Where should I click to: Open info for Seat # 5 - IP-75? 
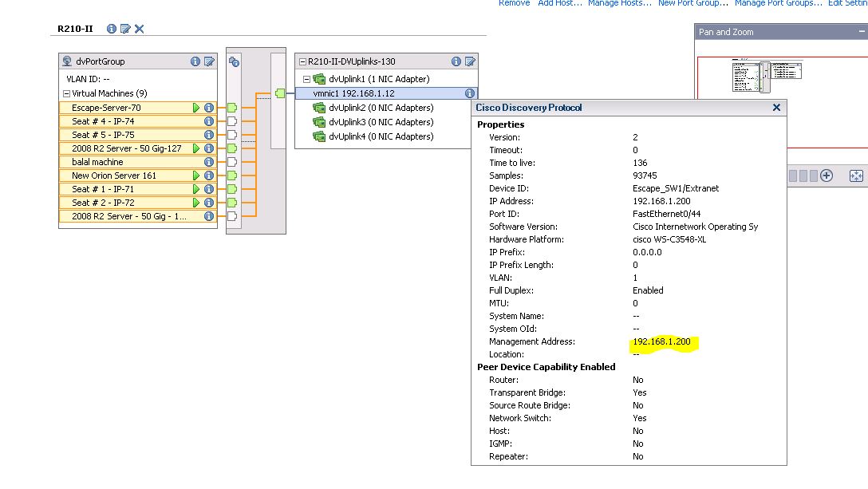[209, 135]
